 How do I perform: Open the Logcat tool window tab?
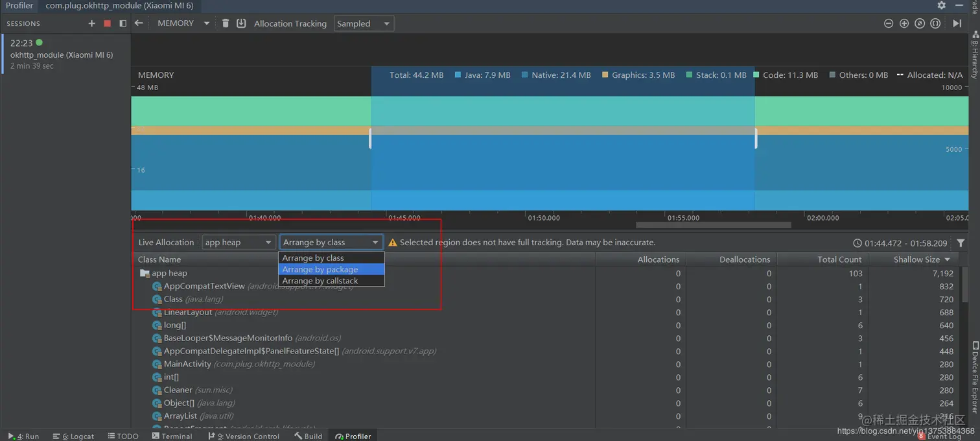click(73, 436)
